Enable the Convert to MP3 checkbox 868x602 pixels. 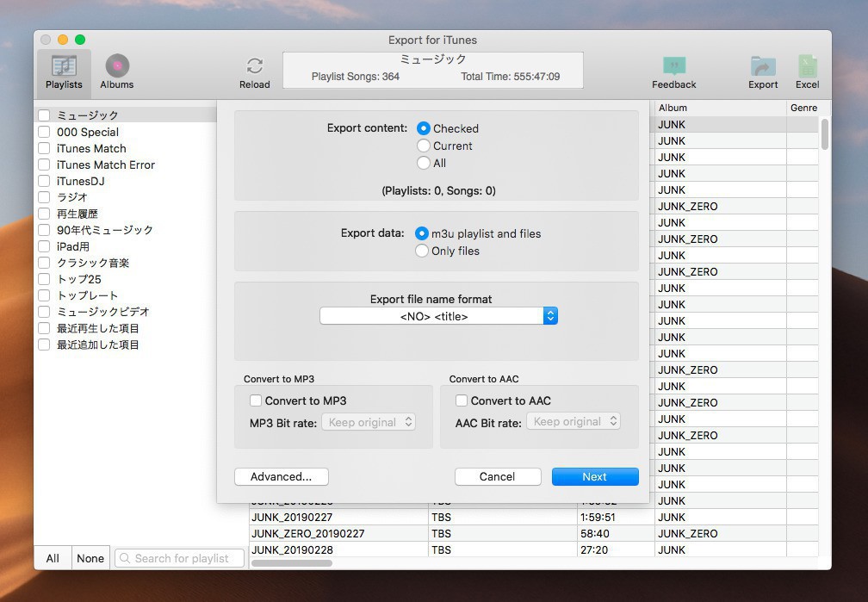tap(256, 400)
